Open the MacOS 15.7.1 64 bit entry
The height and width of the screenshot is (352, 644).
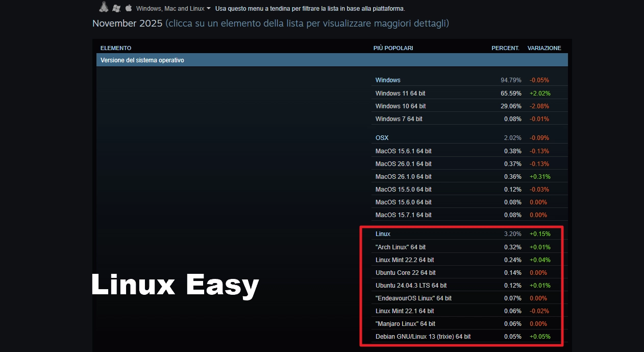[403, 215]
